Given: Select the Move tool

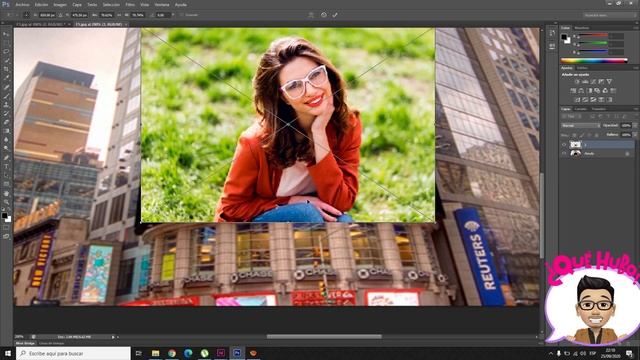Looking at the screenshot, I should click(x=6, y=34).
